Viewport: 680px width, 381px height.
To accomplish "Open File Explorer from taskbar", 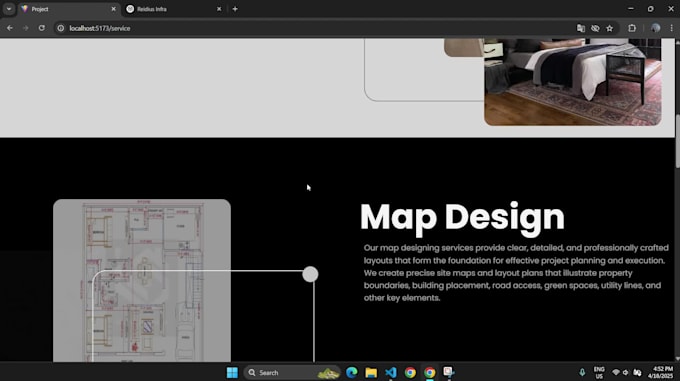I will pyautogui.click(x=371, y=372).
